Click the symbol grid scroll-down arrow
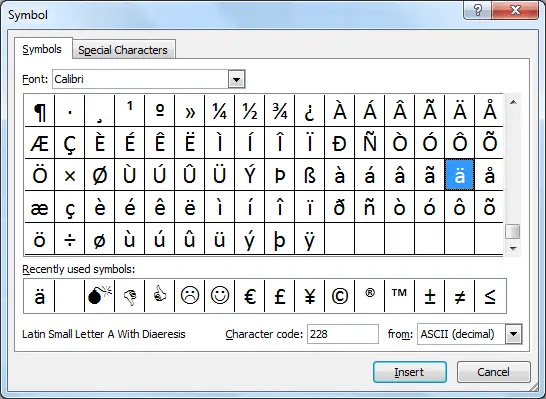 513,248
